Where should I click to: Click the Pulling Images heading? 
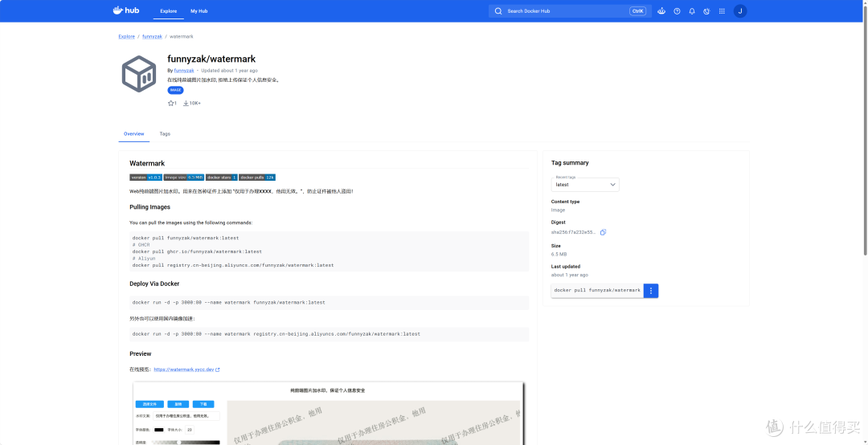(x=150, y=207)
